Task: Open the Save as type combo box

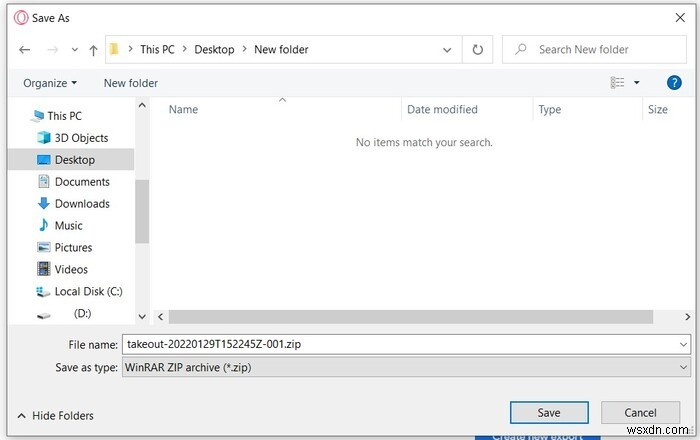Action: tap(406, 367)
